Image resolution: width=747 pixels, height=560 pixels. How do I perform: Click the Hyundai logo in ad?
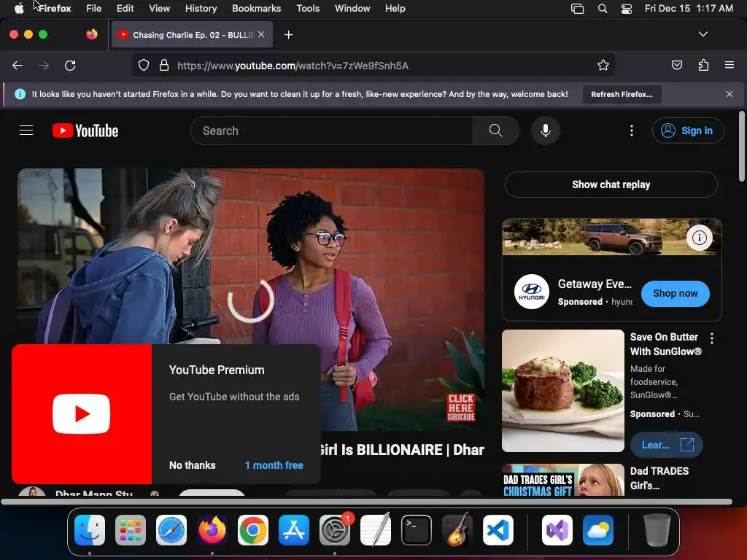point(532,292)
